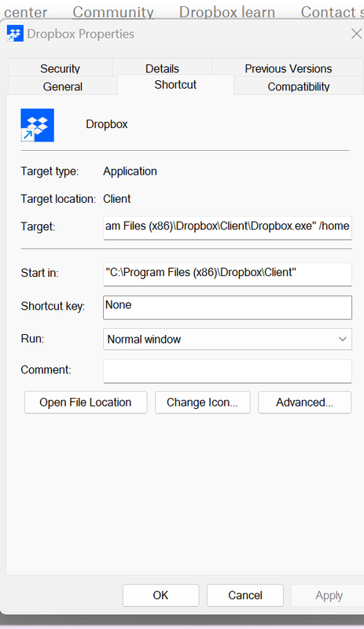Select the Shortcut tab

(175, 85)
